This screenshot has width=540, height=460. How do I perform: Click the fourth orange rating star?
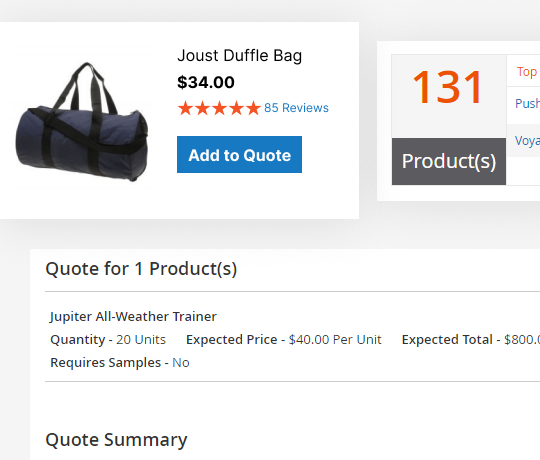click(x=236, y=108)
